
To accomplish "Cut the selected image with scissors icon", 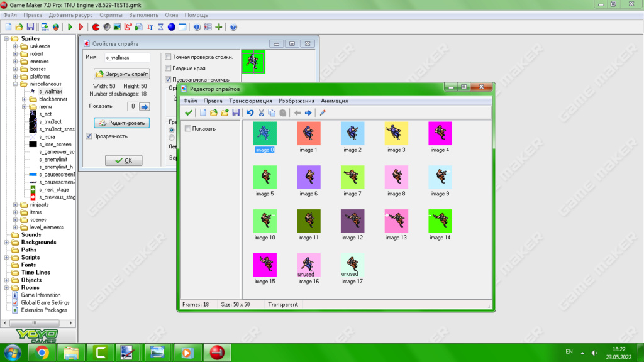I will [261, 112].
